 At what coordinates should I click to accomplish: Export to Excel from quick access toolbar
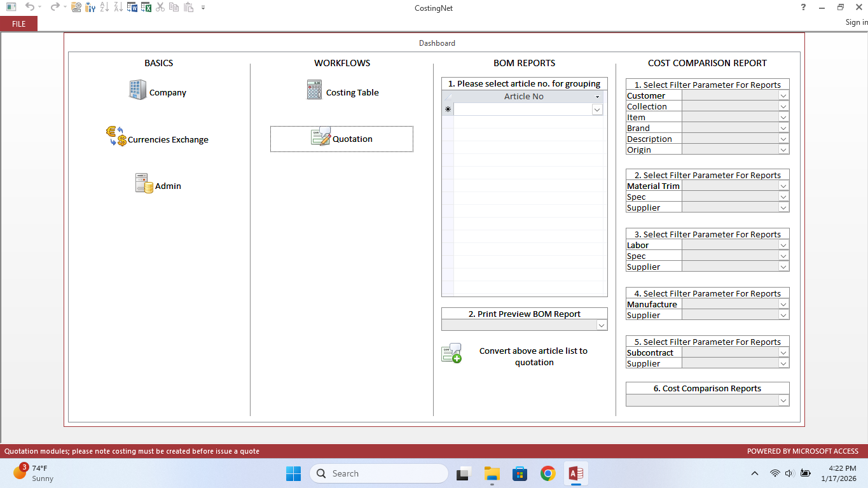click(x=146, y=8)
